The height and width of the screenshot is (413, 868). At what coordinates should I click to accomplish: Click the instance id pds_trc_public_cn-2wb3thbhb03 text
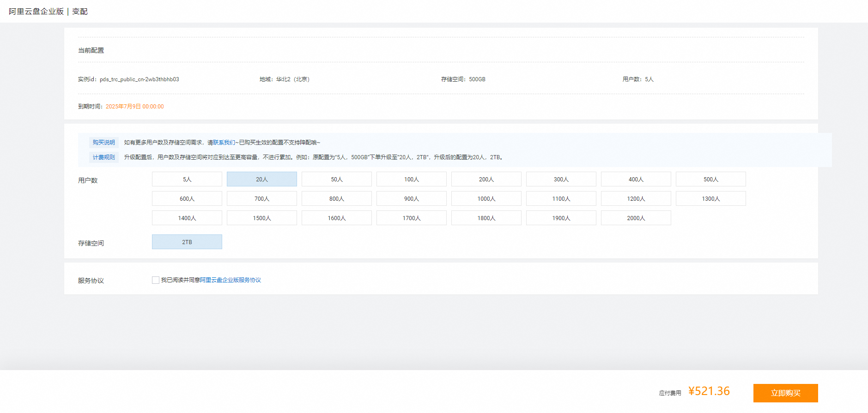tap(140, 79)
